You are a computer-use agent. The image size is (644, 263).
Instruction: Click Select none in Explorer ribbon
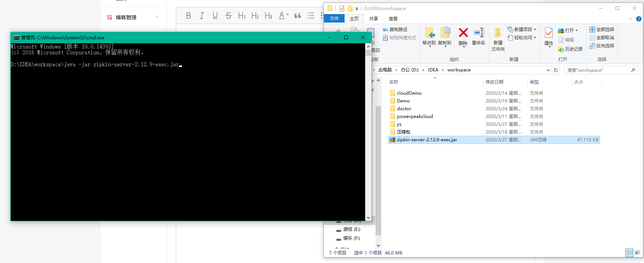tap(602, 38)
